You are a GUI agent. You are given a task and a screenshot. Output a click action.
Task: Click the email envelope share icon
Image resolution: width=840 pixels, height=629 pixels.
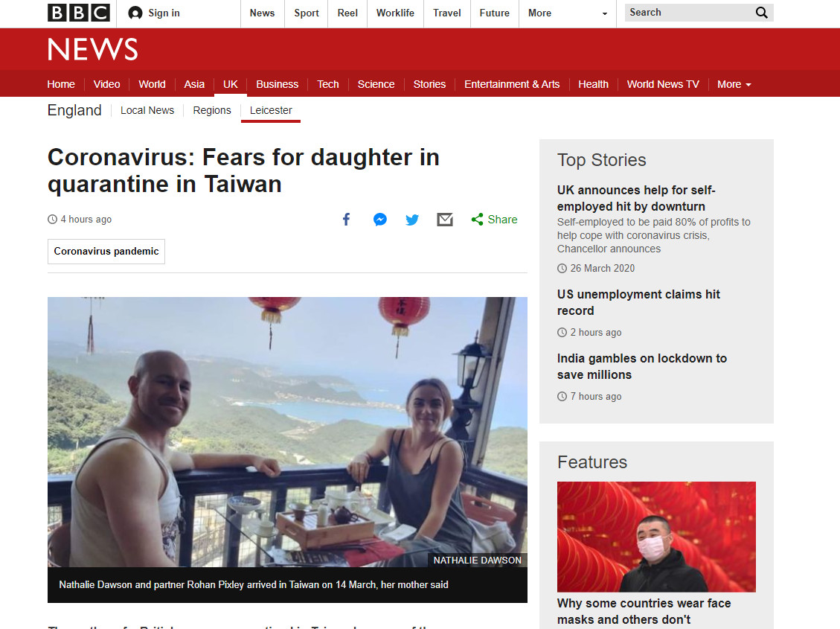445,219
